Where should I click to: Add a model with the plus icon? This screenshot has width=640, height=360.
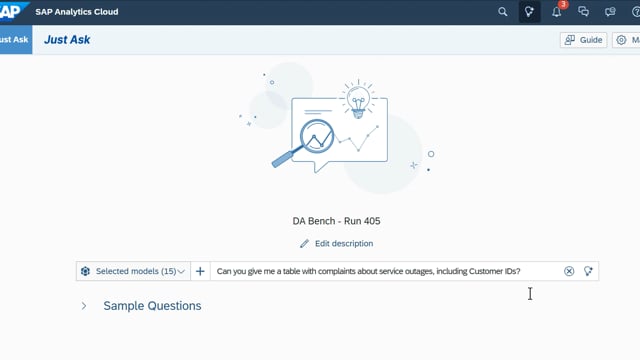(200, 271)
